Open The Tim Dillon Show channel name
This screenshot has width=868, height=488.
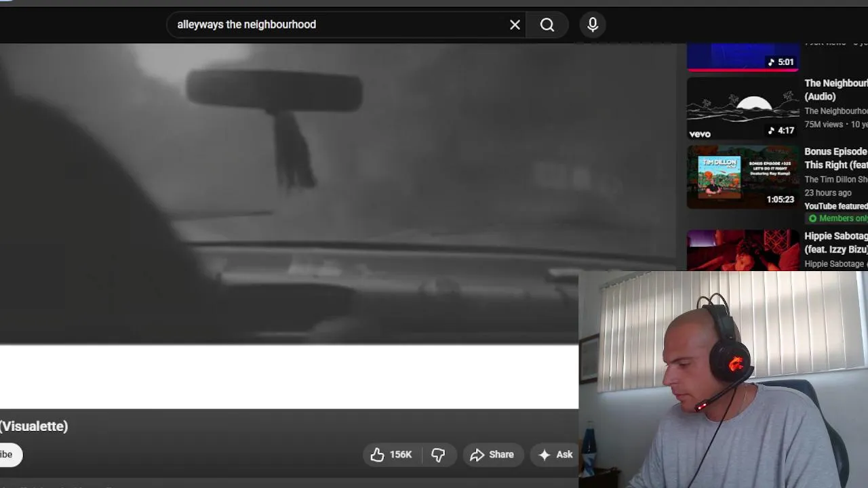tap(836, 180)
